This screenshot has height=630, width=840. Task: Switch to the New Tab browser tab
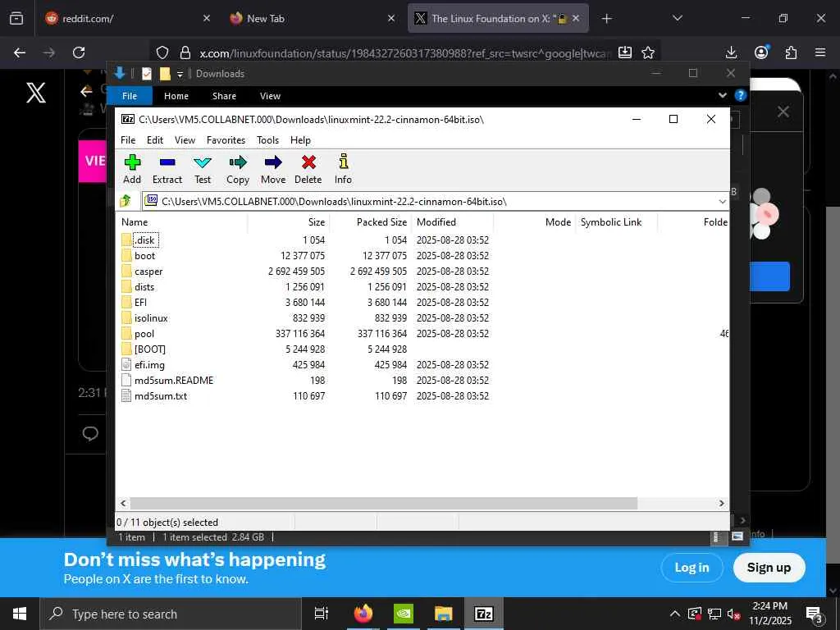313,18
